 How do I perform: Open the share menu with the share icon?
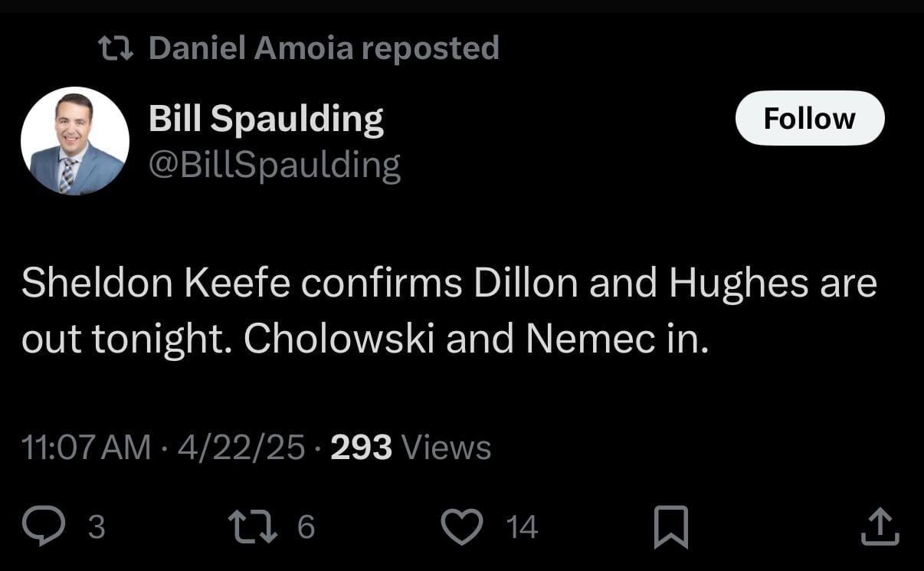click(x=880, y=526)
